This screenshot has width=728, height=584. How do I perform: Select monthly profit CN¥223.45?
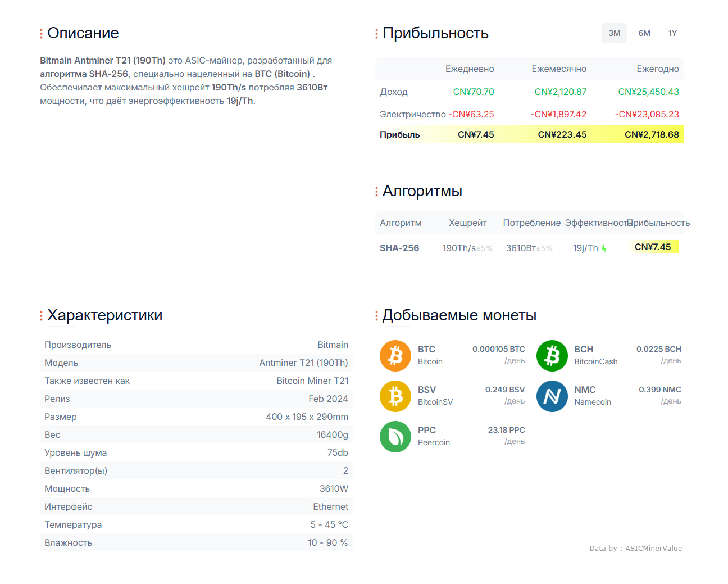(562, 134)
